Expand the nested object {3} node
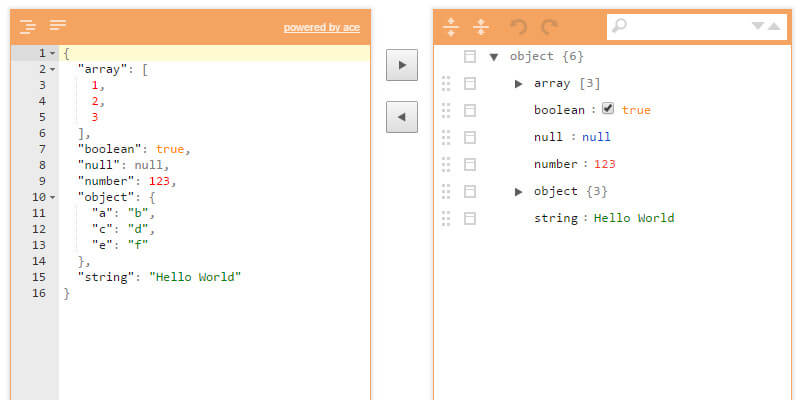 click(x=518, y=191)
